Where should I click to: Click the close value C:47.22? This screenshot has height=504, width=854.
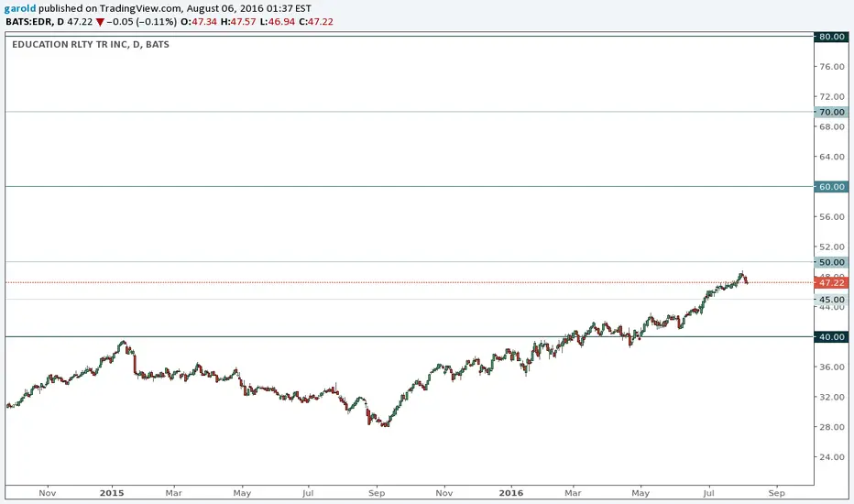(x=316, y=22)
